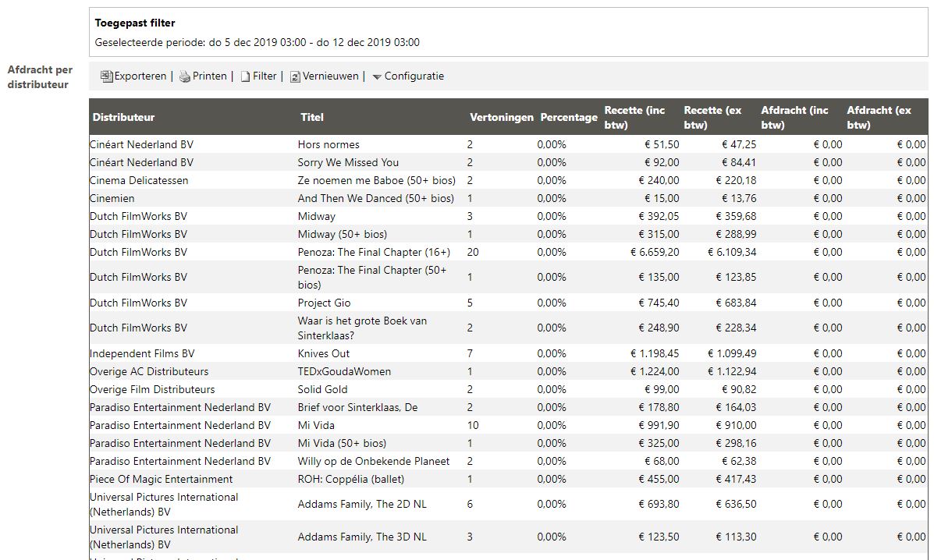The width and height of the screenshot is (934, 560).
Task: Sort by the Recette (inc btw) header
Action: 634,117
